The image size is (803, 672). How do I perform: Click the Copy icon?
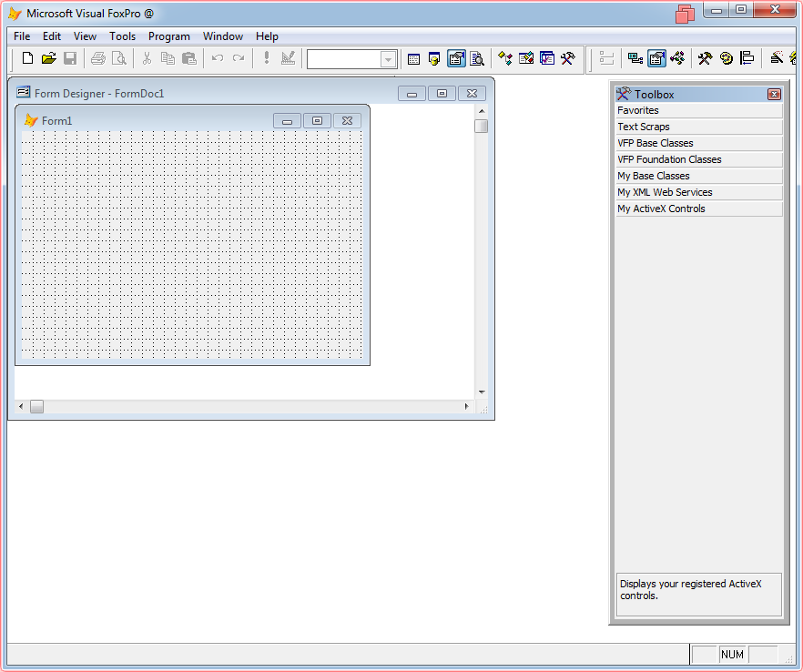tap(168, 58)
